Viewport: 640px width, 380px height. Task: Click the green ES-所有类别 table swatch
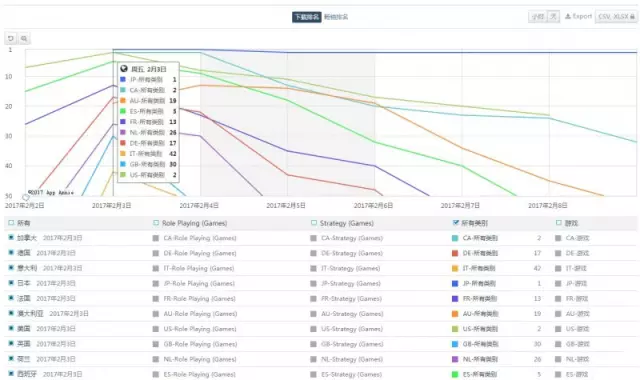pos(455,374)
